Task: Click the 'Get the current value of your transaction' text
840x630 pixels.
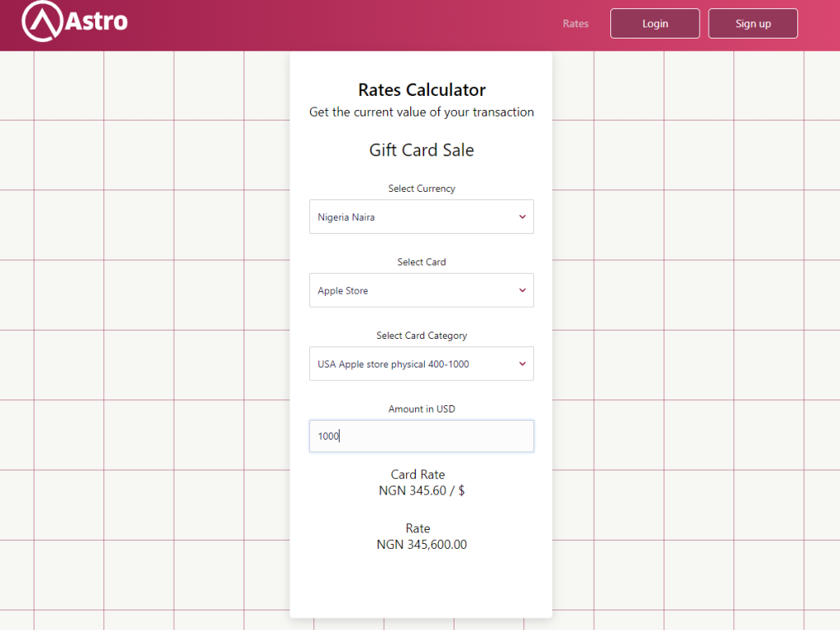Action: click(422, 112)
